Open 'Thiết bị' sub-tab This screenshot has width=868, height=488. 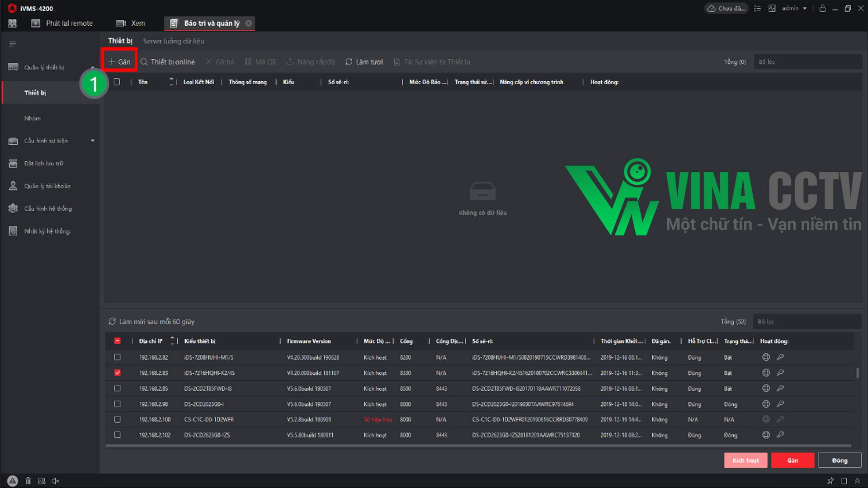pos(120,41)
